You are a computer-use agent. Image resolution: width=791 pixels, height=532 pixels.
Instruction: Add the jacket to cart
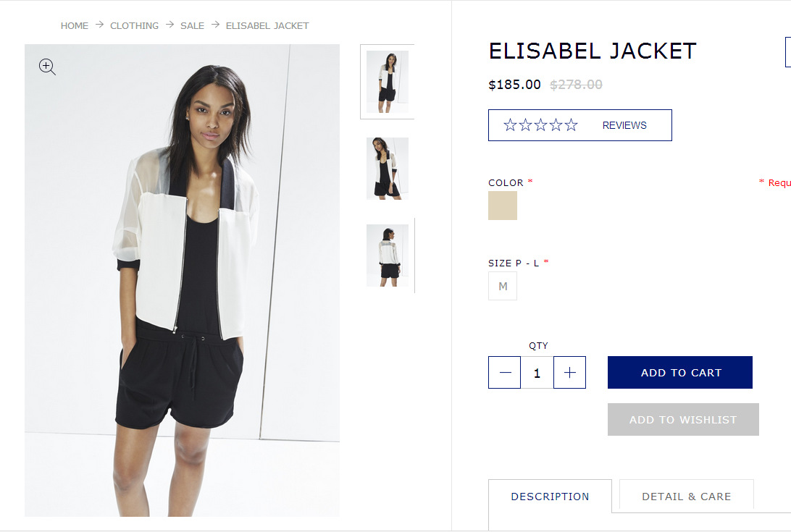coord(680,373)
